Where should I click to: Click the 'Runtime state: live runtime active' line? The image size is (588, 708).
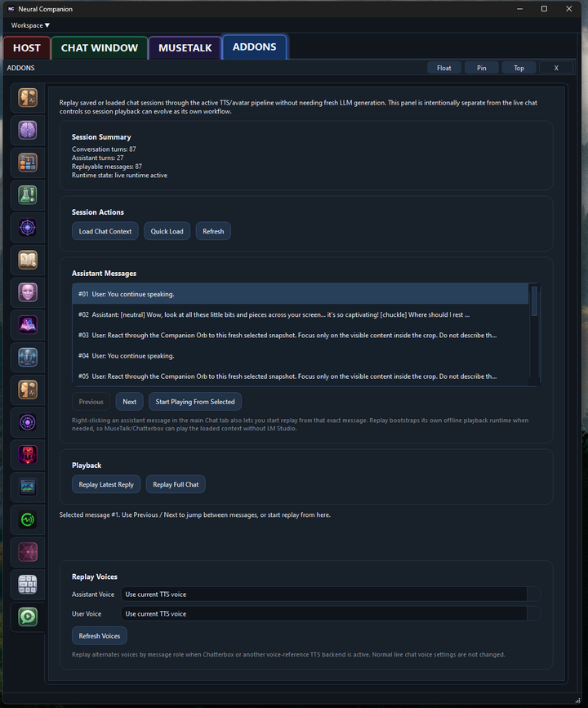pos(120,176)
